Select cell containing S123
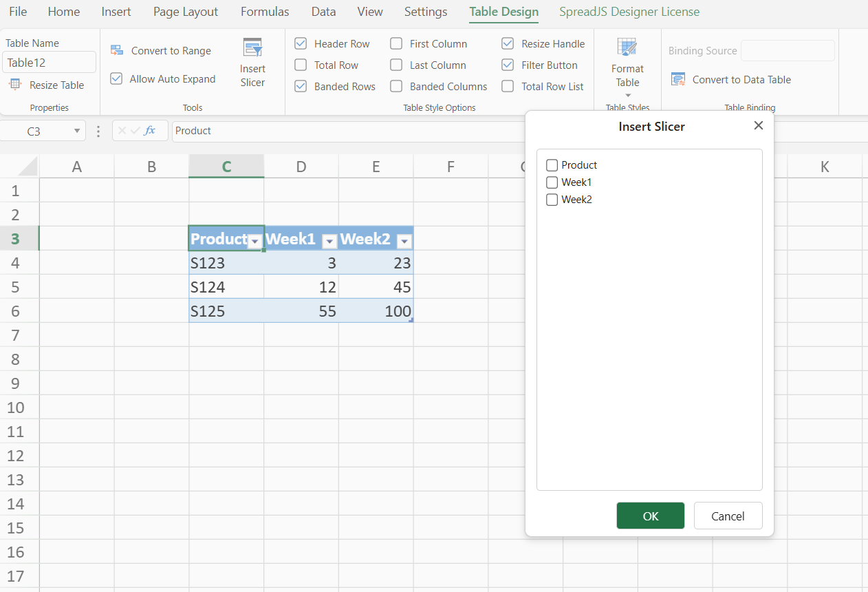The height and width of the screenshot is (592, 868). [x=226, y=262]
